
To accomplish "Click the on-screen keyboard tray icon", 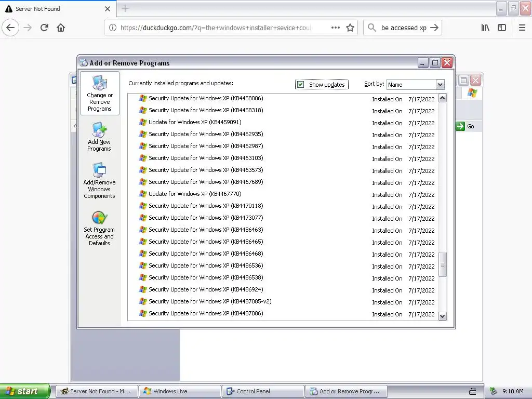I will click(x=472, y=392).
